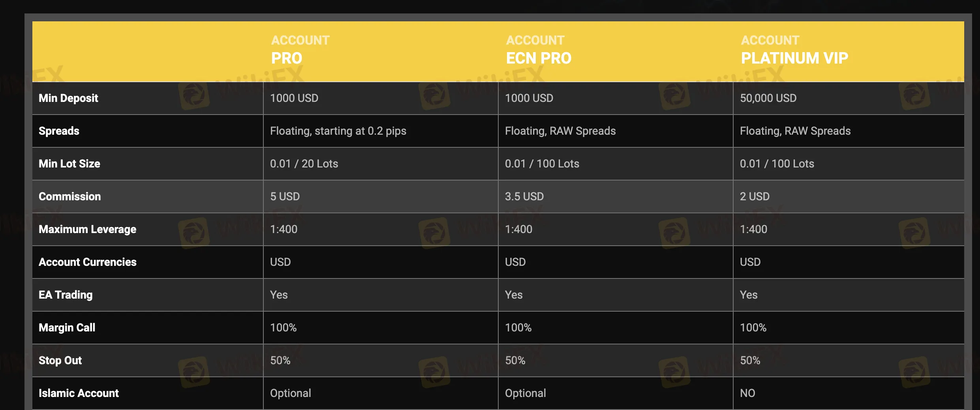Select the Margin Call row label
The width and height of the screenshot is (980, 410).
[x=67, y=327]
